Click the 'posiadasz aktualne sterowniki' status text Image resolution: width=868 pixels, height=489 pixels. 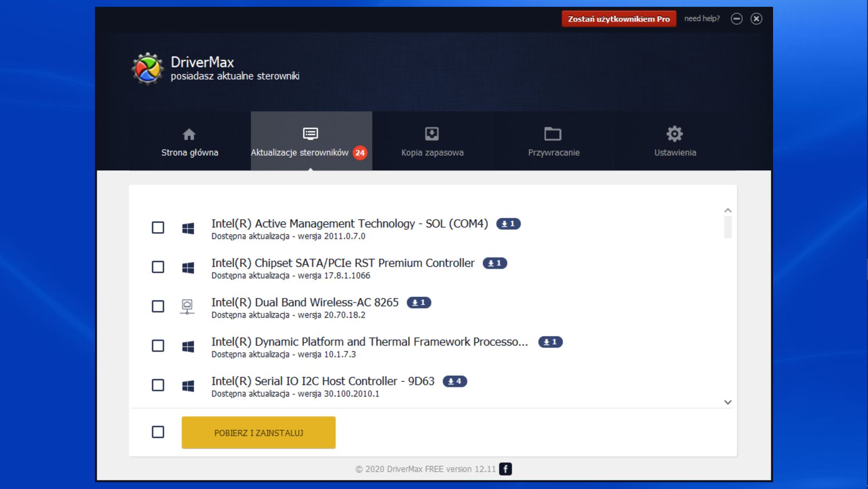[235, 76]
